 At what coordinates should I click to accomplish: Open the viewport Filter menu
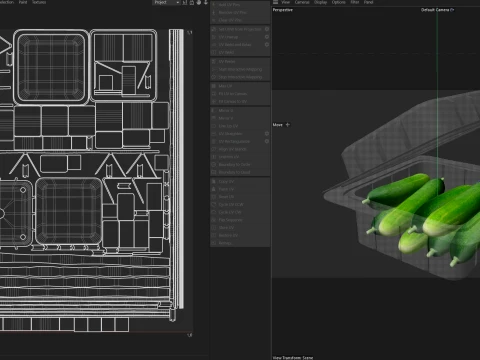point(355,2)
